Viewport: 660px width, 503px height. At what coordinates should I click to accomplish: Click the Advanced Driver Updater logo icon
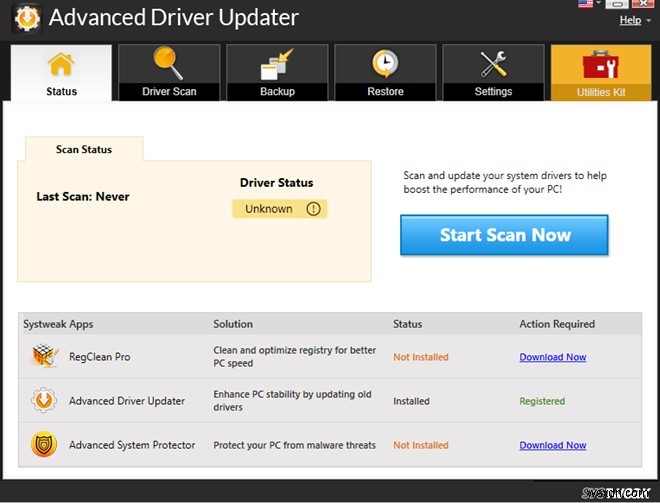pyautogui.click(x=27, y=19)
